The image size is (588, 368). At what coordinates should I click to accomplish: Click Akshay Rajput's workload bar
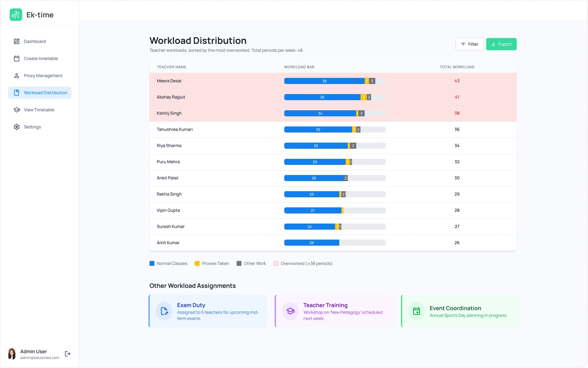tap(335, 97)
